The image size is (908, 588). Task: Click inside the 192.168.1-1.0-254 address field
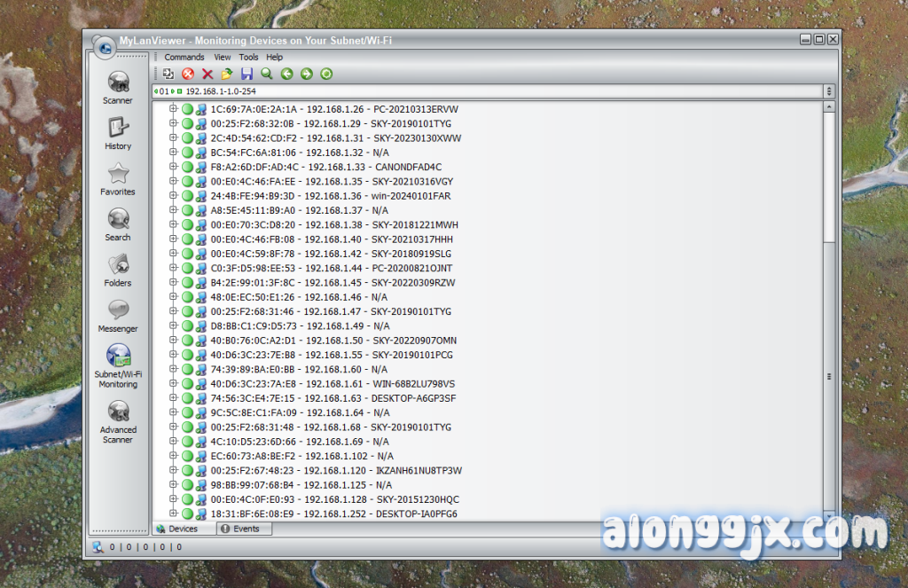[x=222, y=90]
